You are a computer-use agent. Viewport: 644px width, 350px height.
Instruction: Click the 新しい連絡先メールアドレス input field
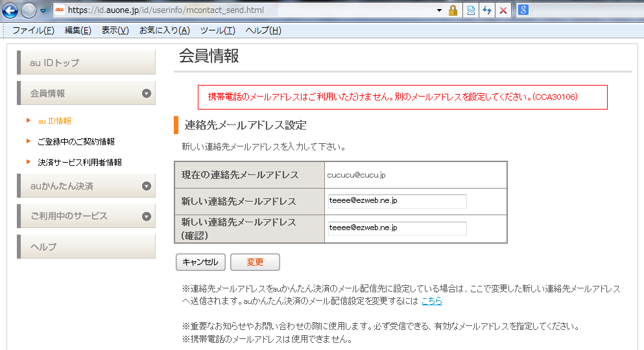397,201
